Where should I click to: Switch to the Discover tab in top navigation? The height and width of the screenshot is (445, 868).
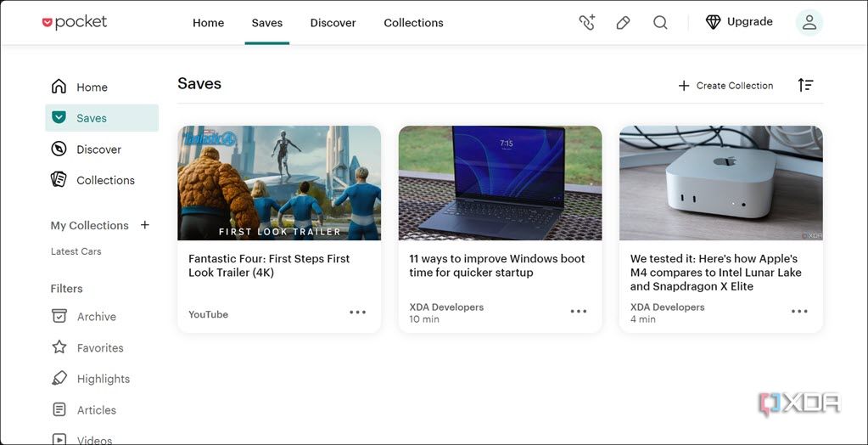[x=333, y=23]
